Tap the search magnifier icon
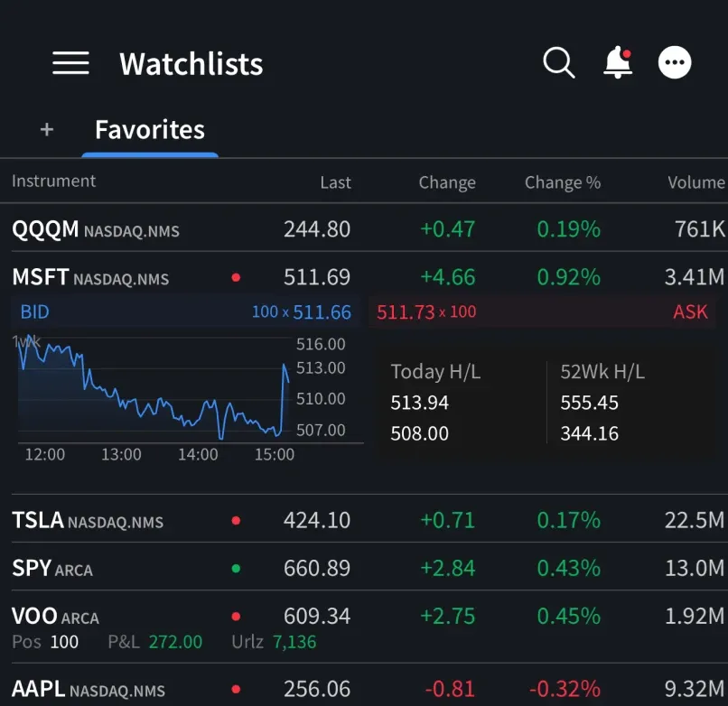The width and height of the screenshot is (728, 706). coord(558,63)
